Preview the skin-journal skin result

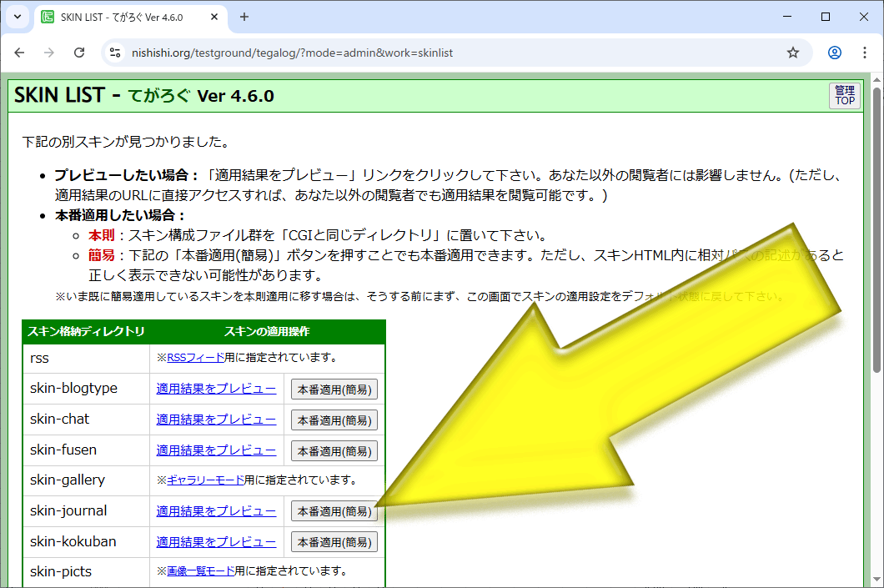tap(217, 511)
